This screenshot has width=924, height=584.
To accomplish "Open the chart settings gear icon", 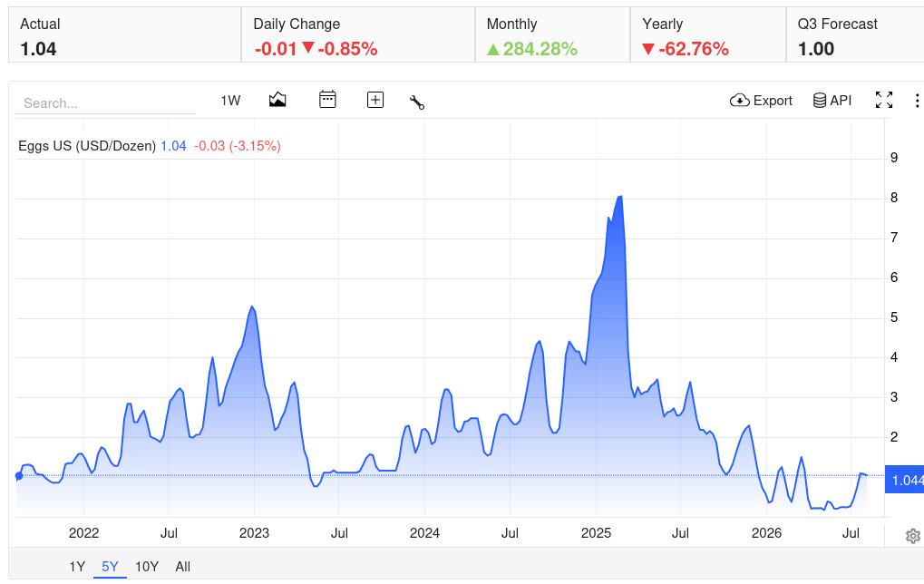I will (913, 536).
